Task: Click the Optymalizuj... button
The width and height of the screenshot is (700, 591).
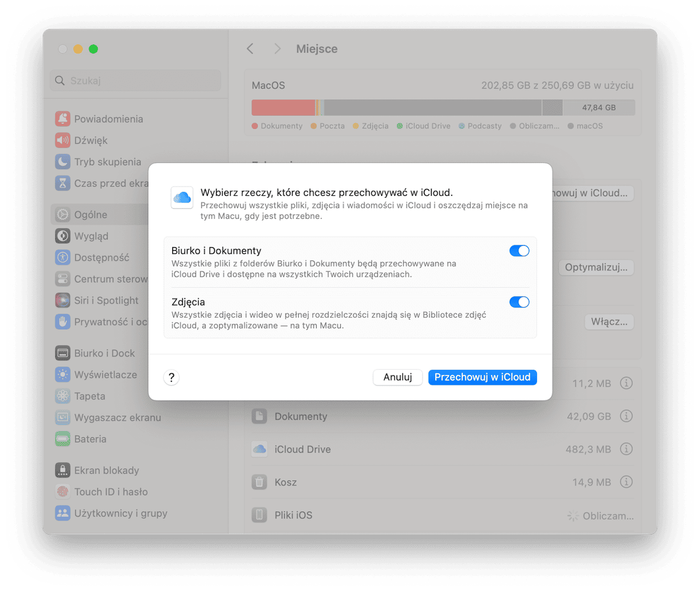Action: 596,267
